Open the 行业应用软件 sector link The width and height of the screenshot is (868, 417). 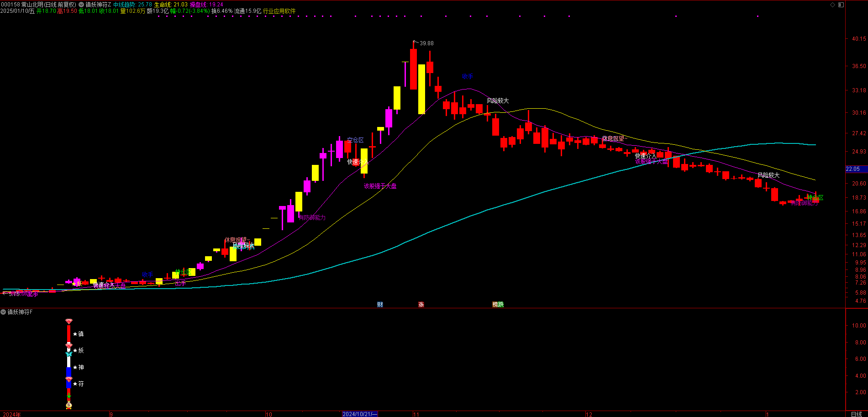279,11
